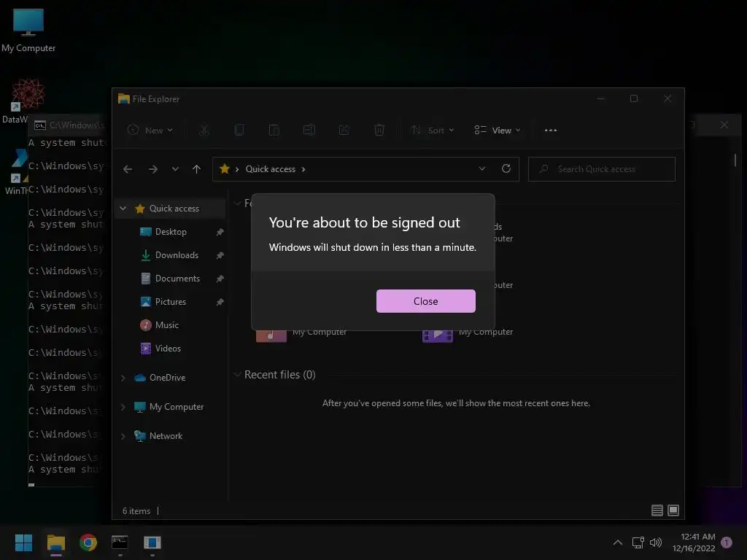This screenshot has height=560, width=747.
Task: Open Videos in the navigation pane
Action: [x=168, y=349]
